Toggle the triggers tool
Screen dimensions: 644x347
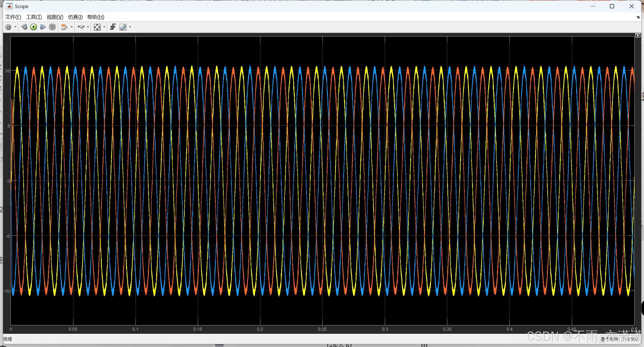point(113,27)
